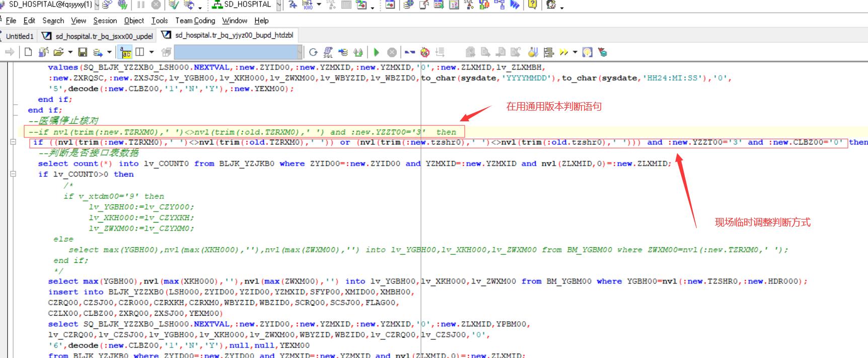Image resolution: width=868 pixels, height=358 pixels.
Task: Click the gray stop execution icon
Action: (392, 52)
